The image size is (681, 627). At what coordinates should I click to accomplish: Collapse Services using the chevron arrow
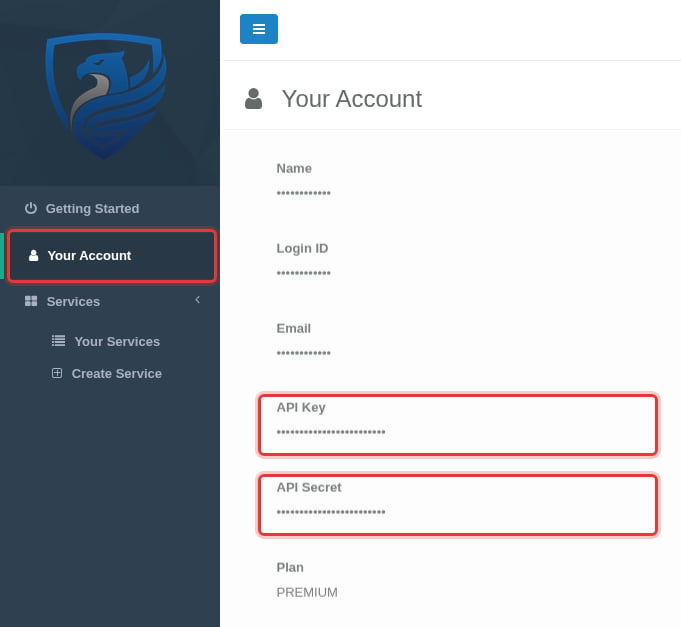pyautogui.click(x=198, y=300)
